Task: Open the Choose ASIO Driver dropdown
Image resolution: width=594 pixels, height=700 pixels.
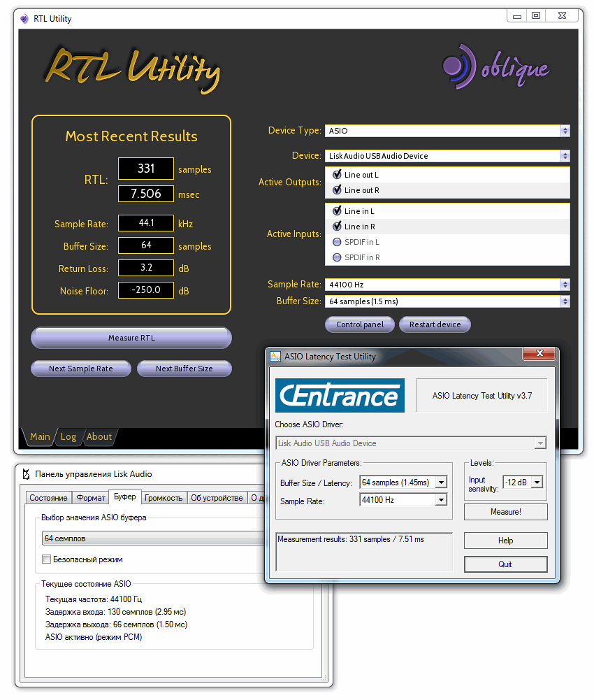Action: tap(411, 443)
